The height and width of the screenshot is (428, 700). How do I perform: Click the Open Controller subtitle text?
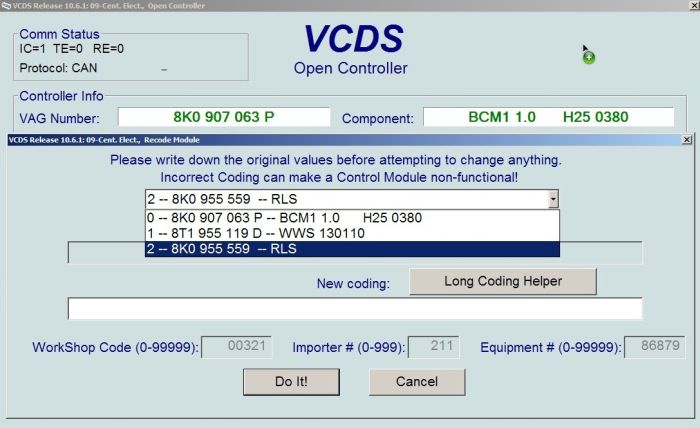tap(350, 68)
